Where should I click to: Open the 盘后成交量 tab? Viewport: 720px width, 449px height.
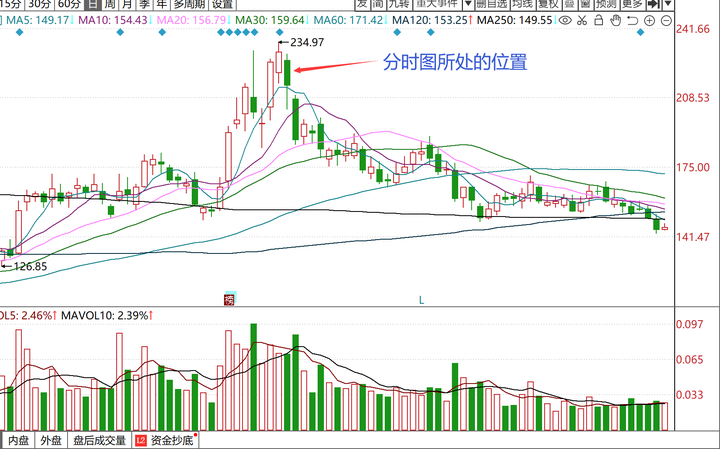(100, 441)
